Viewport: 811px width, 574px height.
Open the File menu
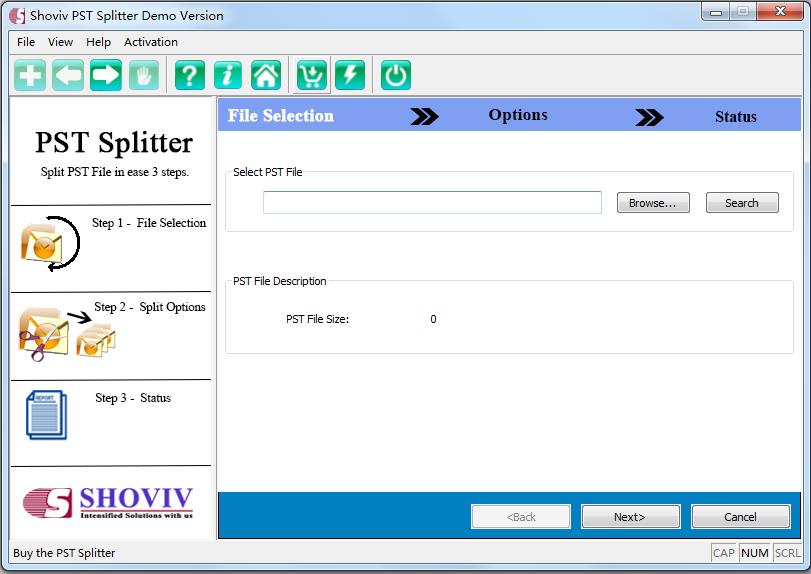coord(26,42)
